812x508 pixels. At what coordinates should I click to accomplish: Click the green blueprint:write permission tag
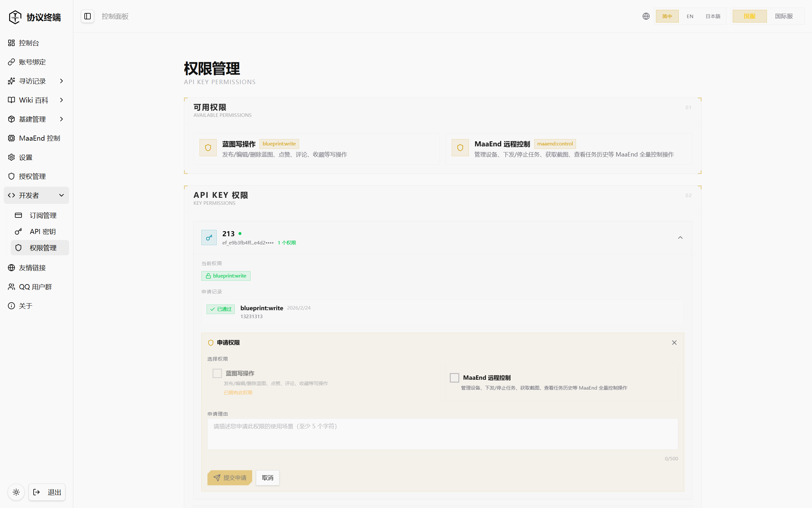(226, 276)
